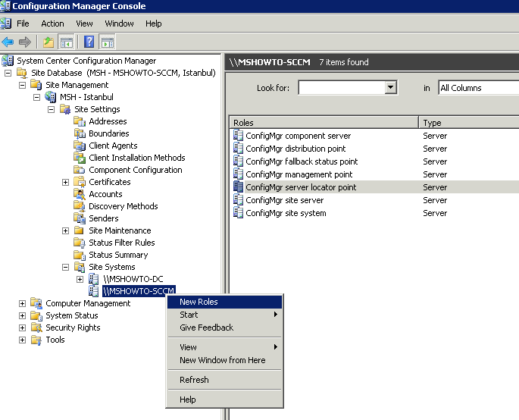
Task: Open the View submenu in context menu
Action: [x=224, y=347]
